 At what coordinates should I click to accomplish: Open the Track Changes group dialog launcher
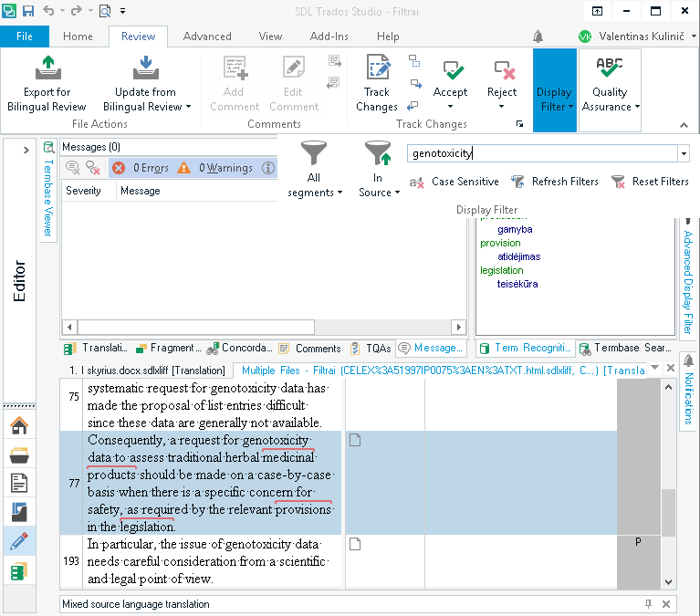pos(519,124)
